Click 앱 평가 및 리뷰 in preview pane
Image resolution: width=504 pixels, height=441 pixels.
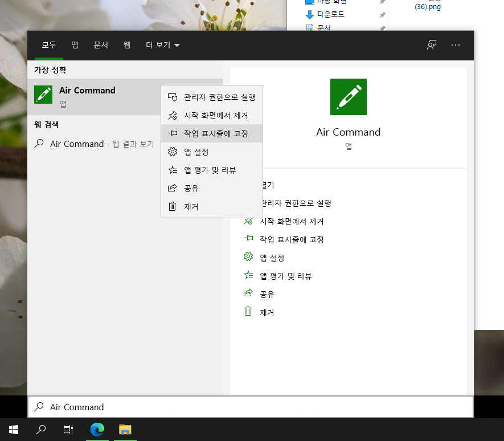click(x=286, y=276)
